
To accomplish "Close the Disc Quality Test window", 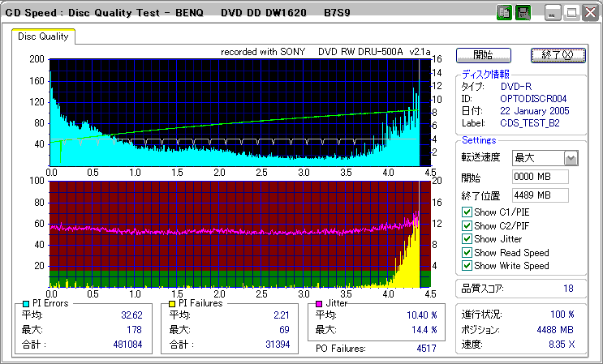I will point(589,13).
